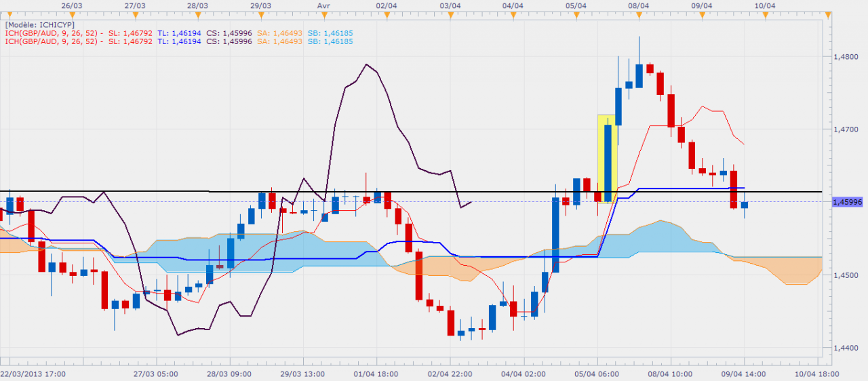Select the 29/03 orange day marker
This screenshot has width=868, height=381.
coord(260,14)
